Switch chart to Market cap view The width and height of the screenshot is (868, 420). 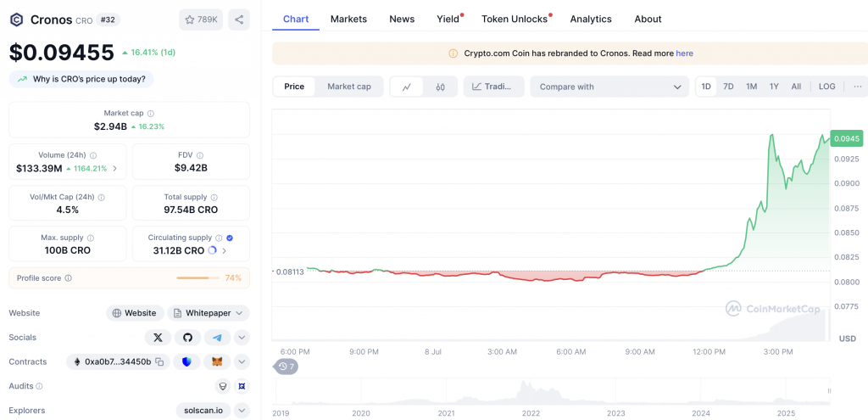tap(348, 87)
